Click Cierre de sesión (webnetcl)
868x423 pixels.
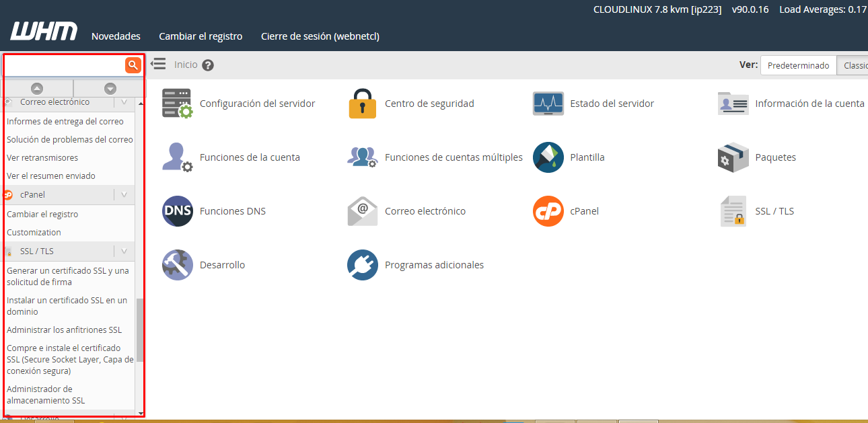[x=320, y=36]
